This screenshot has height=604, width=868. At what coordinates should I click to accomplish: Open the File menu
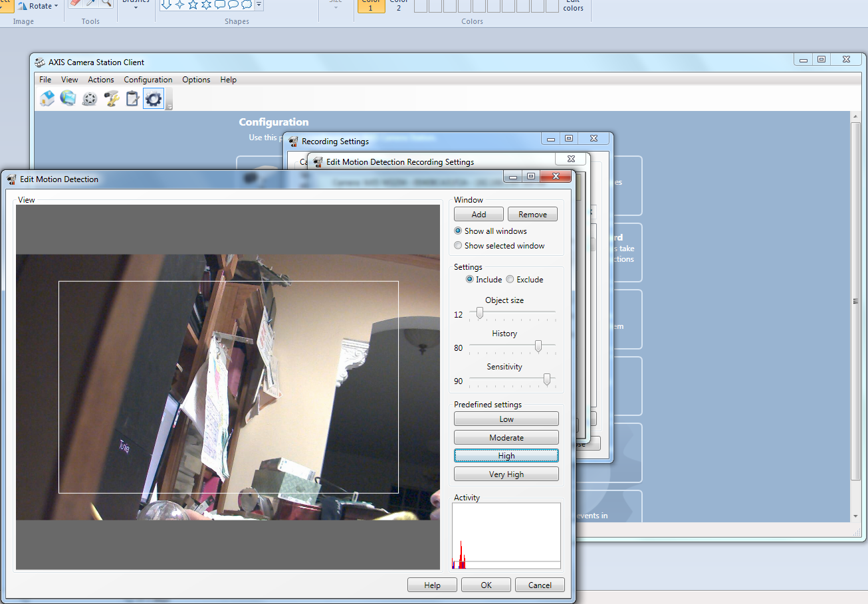(45, 80)
